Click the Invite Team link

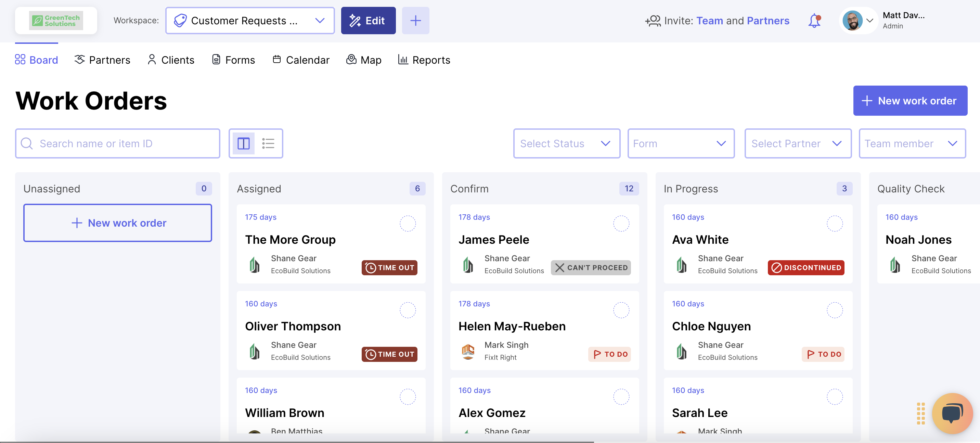pyautogui.click(x=710, y=21)
